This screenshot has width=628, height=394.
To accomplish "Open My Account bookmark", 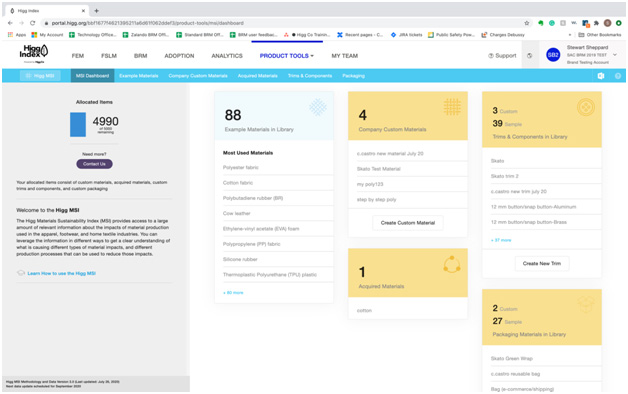I will tap(47, 35).
